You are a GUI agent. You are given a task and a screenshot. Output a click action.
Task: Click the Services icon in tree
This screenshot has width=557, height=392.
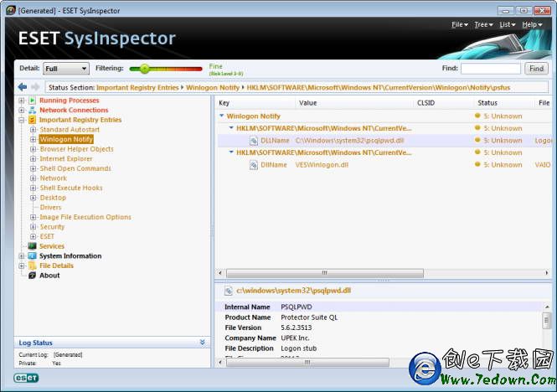tap(33, 246)
